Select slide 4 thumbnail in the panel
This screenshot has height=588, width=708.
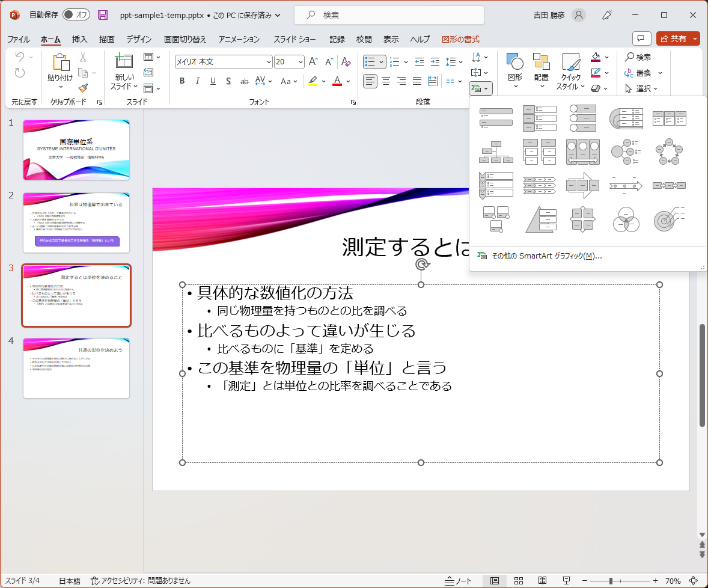click(x=76, y=367)
